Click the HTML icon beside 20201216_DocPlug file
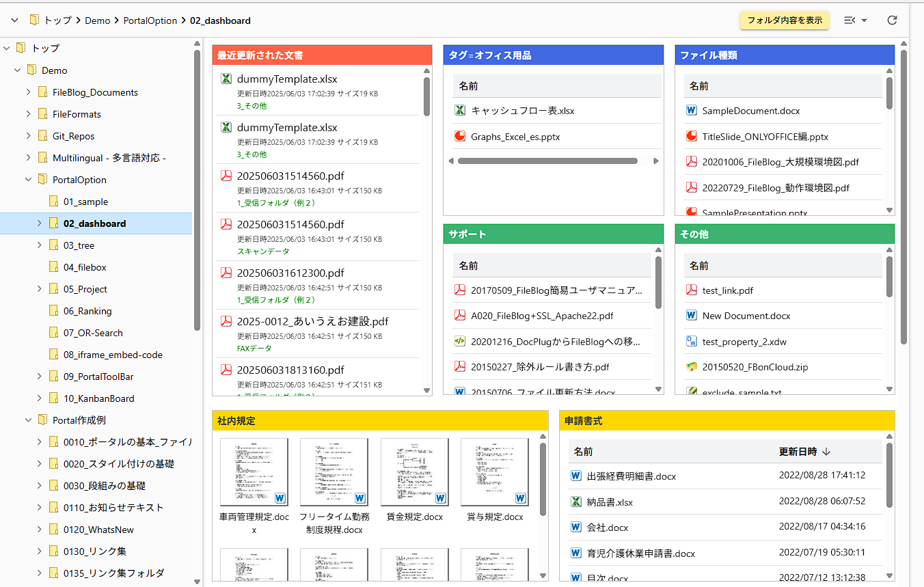 (460, 341)
